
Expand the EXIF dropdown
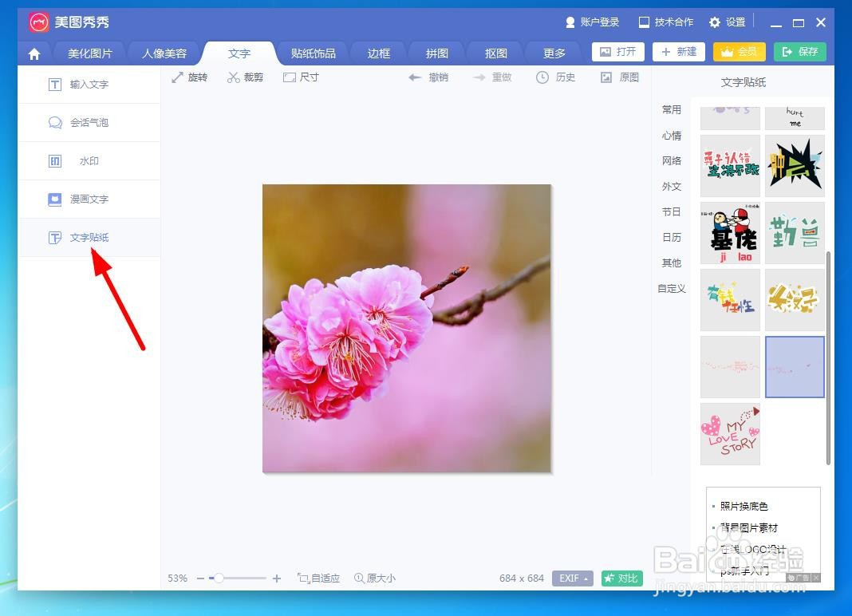[573, 578]
